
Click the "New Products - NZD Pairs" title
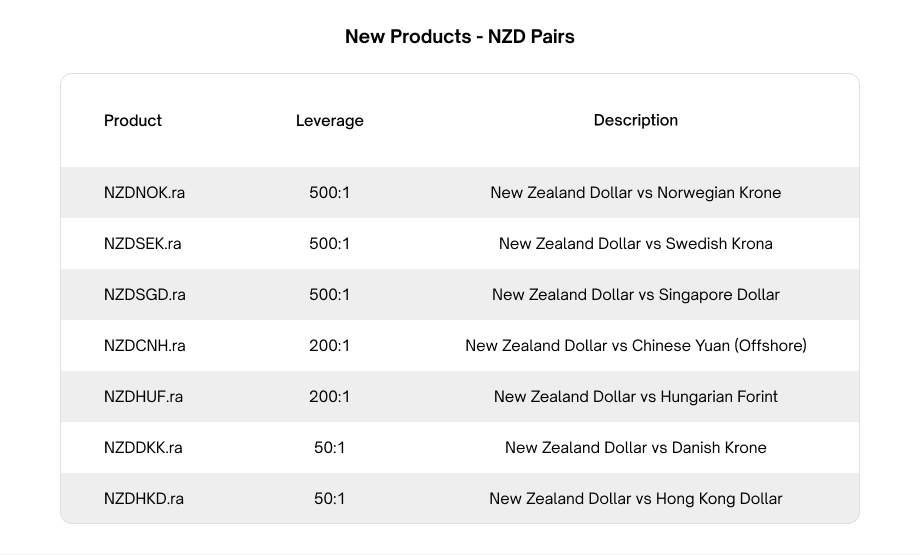point(459,37)
